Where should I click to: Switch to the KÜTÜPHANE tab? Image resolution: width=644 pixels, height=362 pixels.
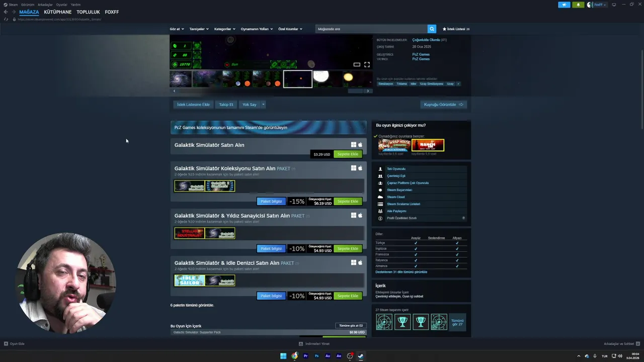[x=57, y=12]
